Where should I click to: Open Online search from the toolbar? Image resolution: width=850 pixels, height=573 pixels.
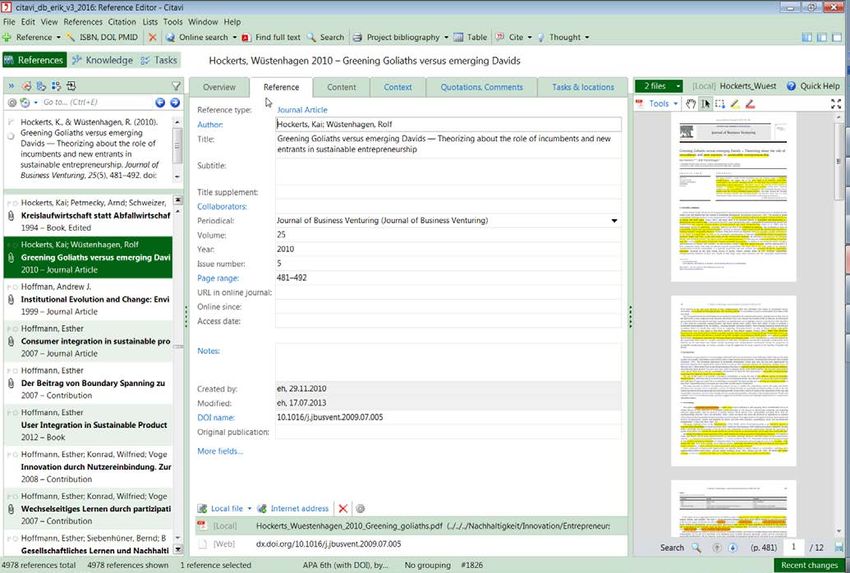click(198, 37)
